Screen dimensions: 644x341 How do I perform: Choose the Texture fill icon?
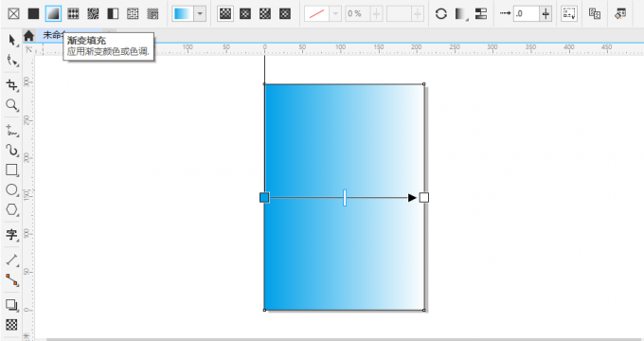point(133,13)
